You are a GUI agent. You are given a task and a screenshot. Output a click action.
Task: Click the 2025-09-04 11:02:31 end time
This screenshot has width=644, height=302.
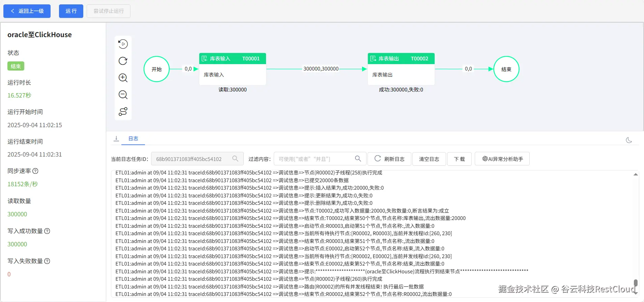pos(35,155)
